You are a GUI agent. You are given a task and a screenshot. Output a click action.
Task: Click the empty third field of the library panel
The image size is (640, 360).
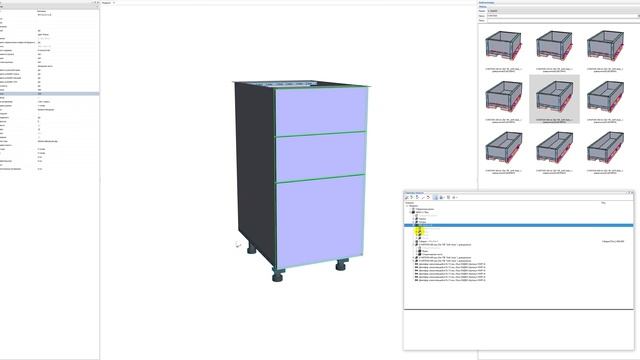pos(563,20)
